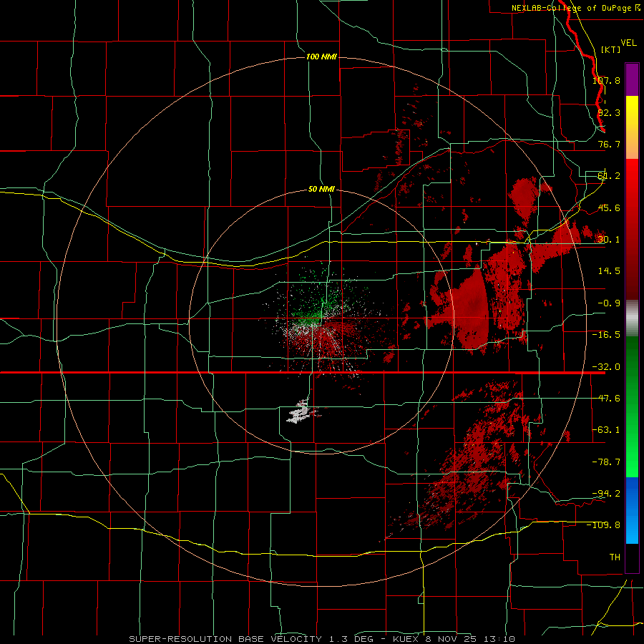The image size is (644, 644).
Task: Click the 14.5 velocity scale value
Action: [609, 271]
